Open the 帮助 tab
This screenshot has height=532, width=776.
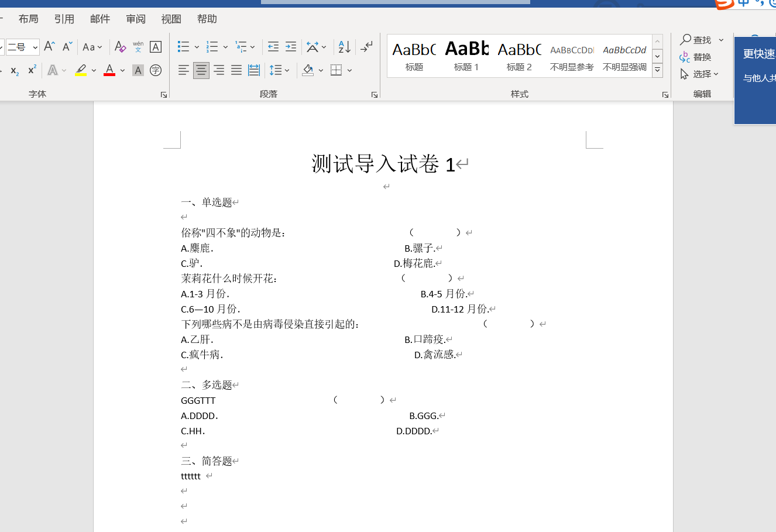pos(207,19)
